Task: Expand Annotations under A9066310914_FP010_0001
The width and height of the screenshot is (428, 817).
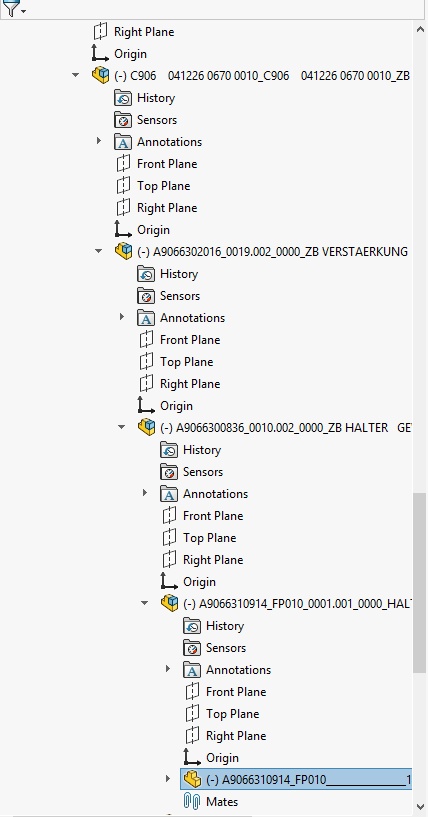Action: tap(167, 669)
